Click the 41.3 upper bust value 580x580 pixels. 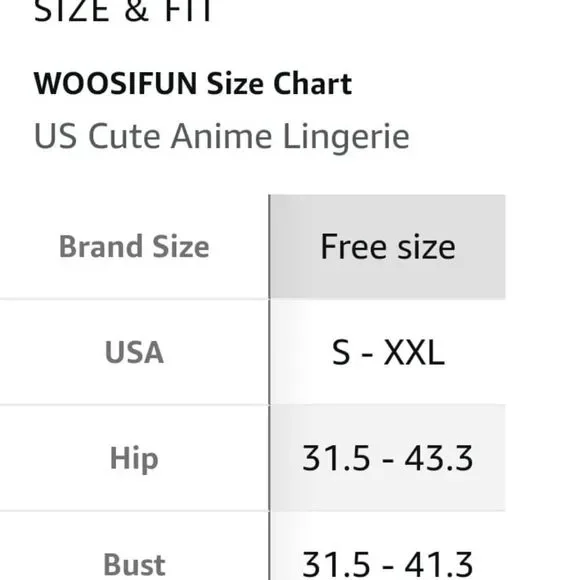coord(439,564)
